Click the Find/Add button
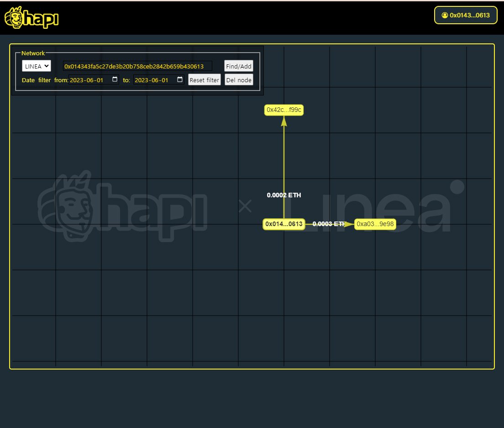 click(238, 66)
